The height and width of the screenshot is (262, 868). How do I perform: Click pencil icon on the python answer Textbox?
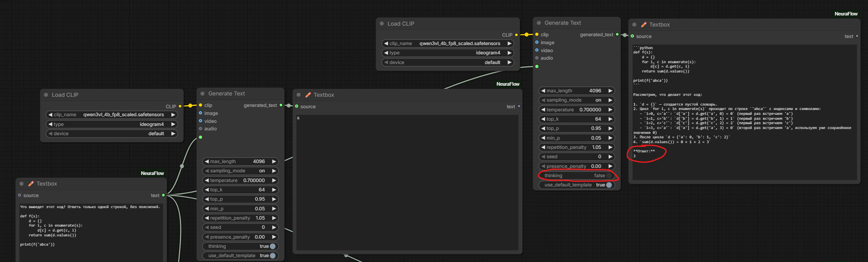(644, 25)
